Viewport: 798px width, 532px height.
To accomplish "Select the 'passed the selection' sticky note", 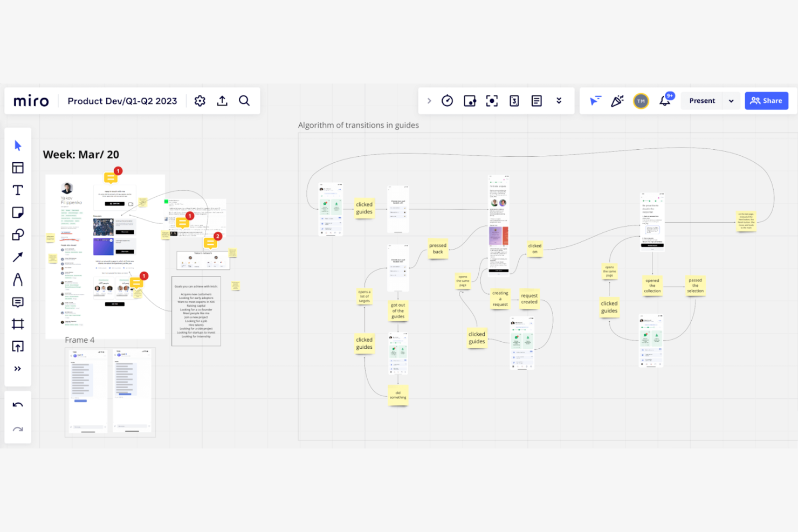I will [x=695, y=286].
